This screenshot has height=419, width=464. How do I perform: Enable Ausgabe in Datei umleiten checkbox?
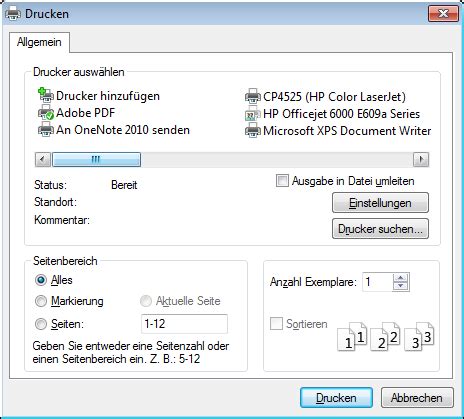tap(282, 181)
